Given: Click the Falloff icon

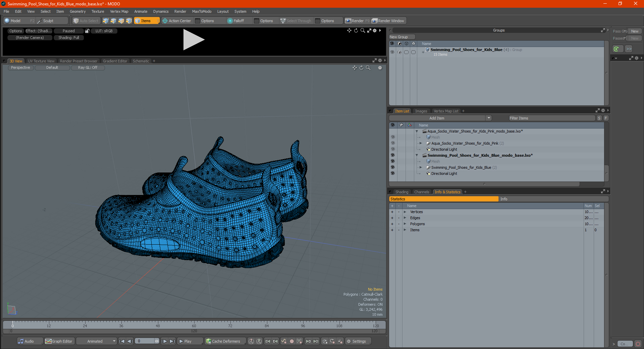Looking at the screenshot, I should click(230, 21).
